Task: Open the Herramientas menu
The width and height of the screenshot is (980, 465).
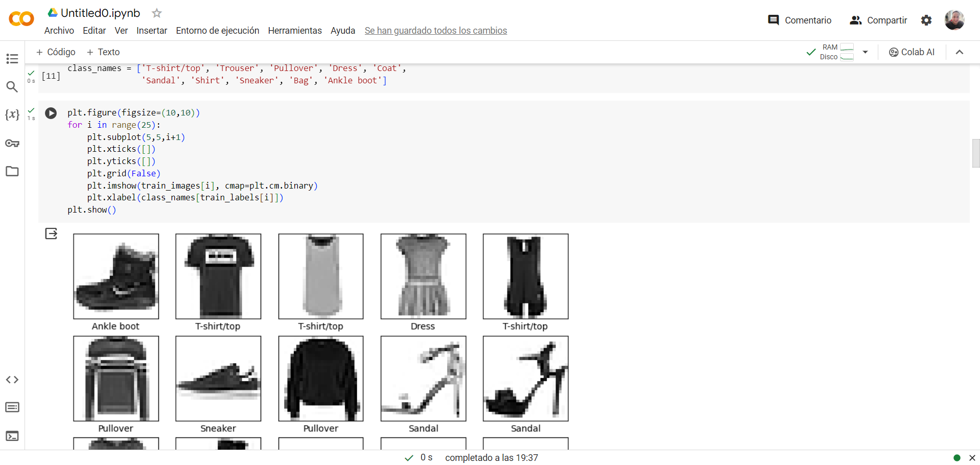Action: tap(294, 31)
